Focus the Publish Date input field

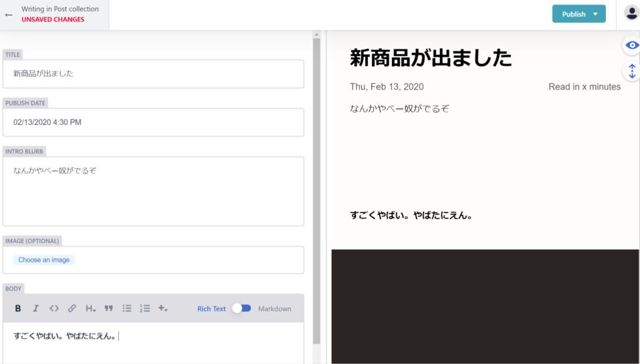click(x=153, y=122)
